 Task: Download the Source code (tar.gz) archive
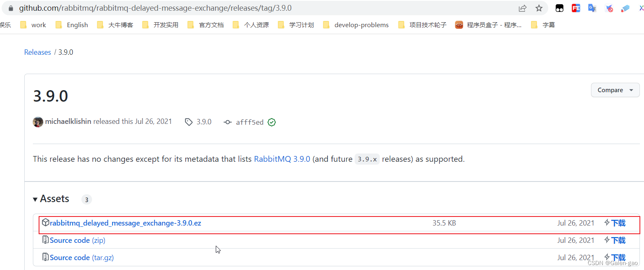[82, 258]
